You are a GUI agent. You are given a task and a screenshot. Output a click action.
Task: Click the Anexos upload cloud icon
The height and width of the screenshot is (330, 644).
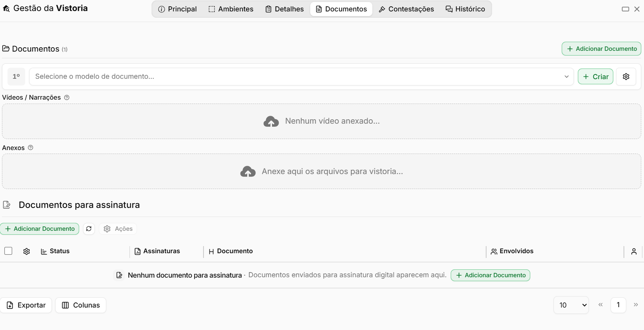point(248,172)
